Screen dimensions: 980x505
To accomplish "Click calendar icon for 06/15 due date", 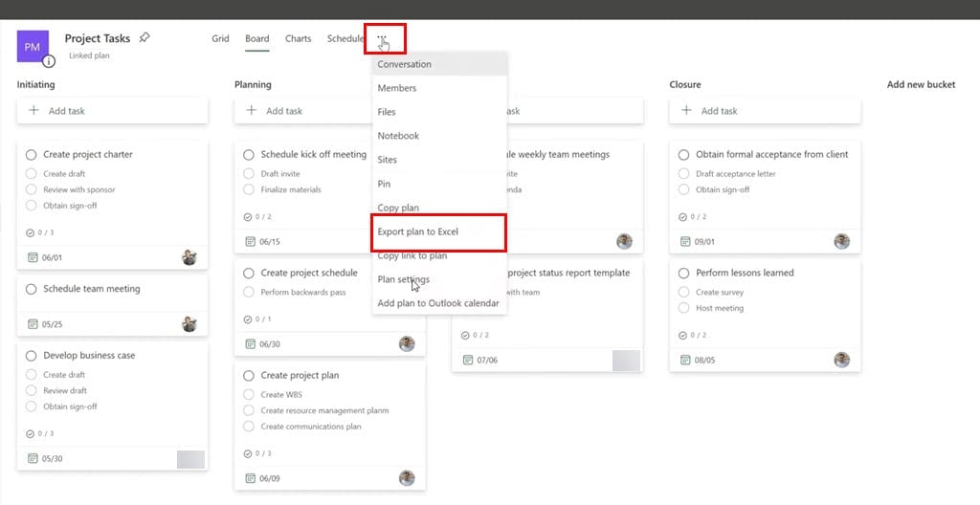I will tap(251, 242).
